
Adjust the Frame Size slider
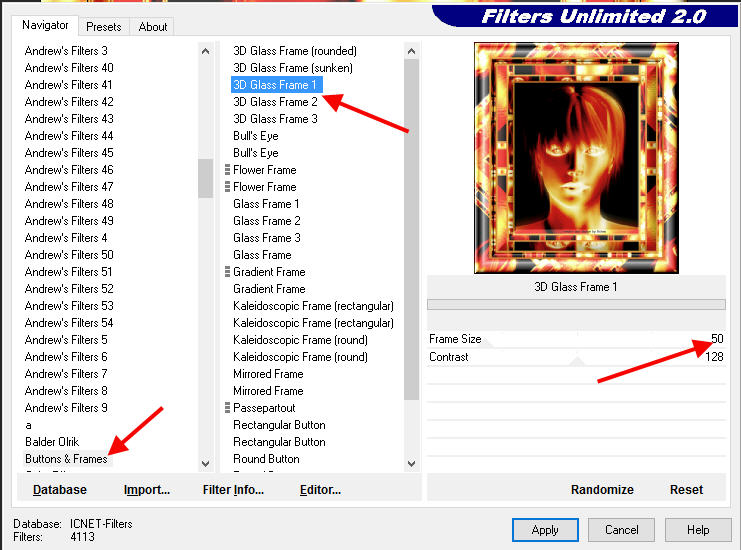click(x=578, y=339)
